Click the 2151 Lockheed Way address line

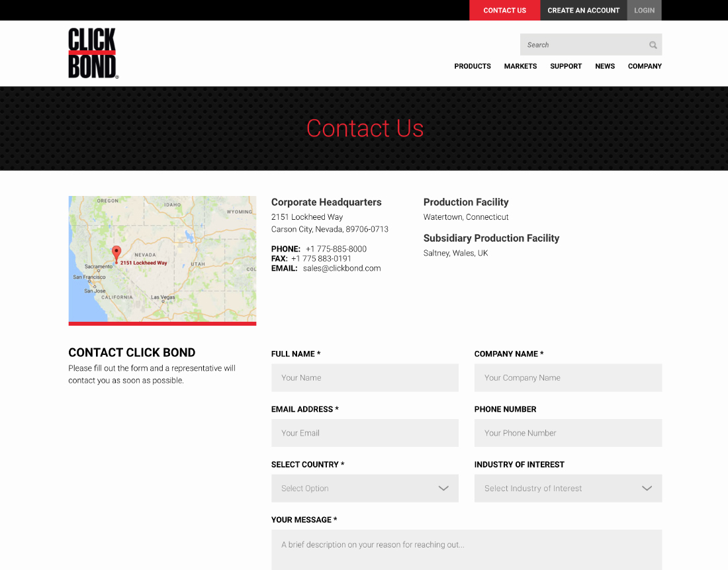[307, 217]
